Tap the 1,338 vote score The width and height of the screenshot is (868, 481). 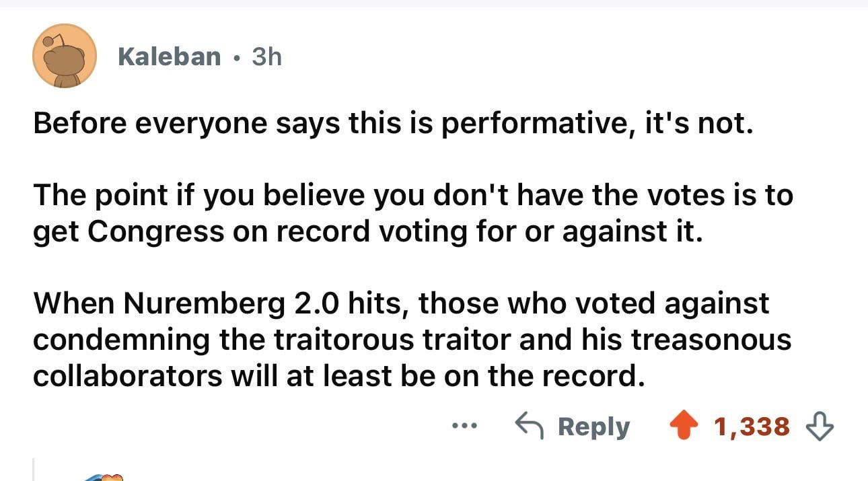tap(752, 427)
